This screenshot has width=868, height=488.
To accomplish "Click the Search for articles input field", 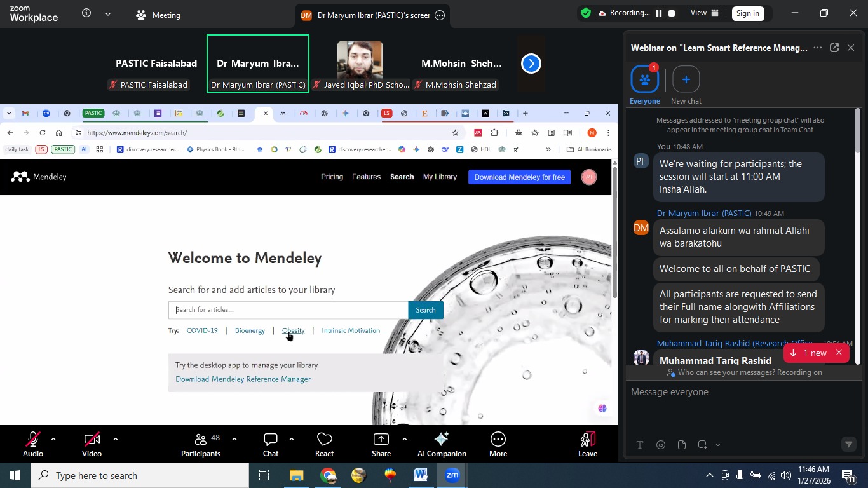I will click(x=288, y=309).
